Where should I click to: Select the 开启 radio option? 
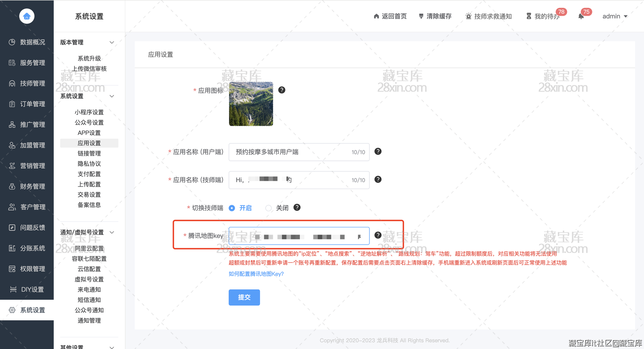click(x=232, y=208)
